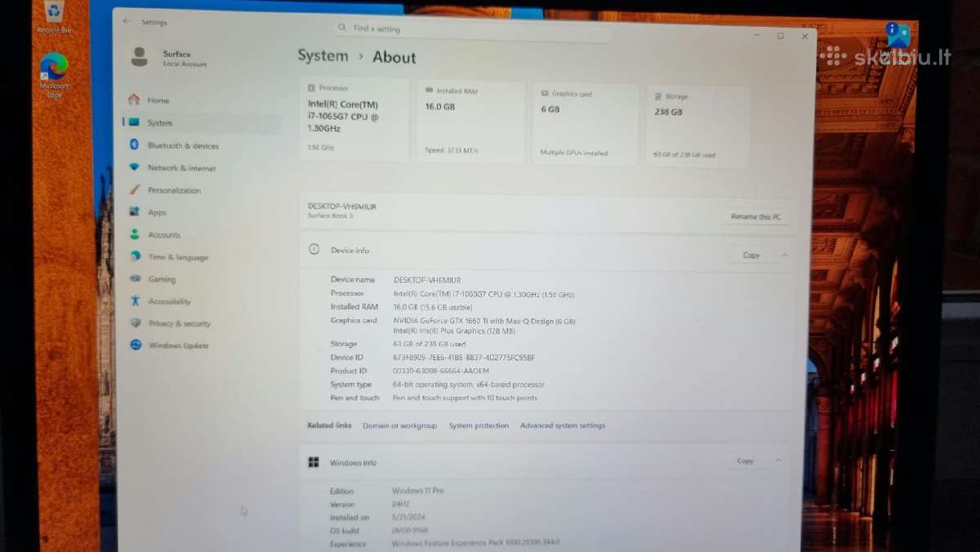Click the Device ID value text
980x552 pixels.
pos(464,358)
